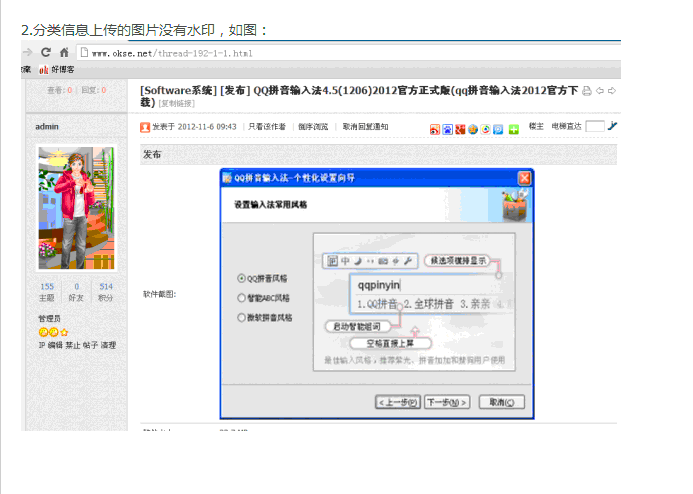Click the QQ拼音 dialog title bar icon

[227, 178]
